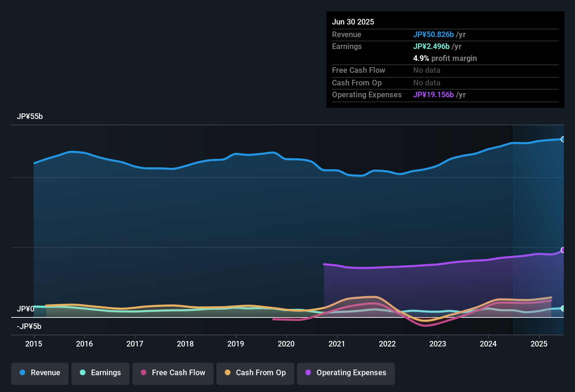Click the 2023 x-axis label
The image size is (575, 392).
(x=438, y=344)
